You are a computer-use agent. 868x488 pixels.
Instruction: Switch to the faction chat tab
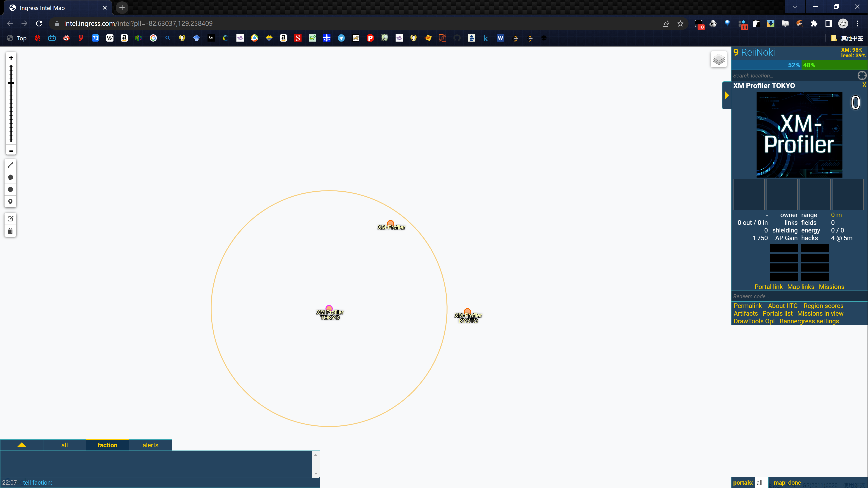[108, 445]
